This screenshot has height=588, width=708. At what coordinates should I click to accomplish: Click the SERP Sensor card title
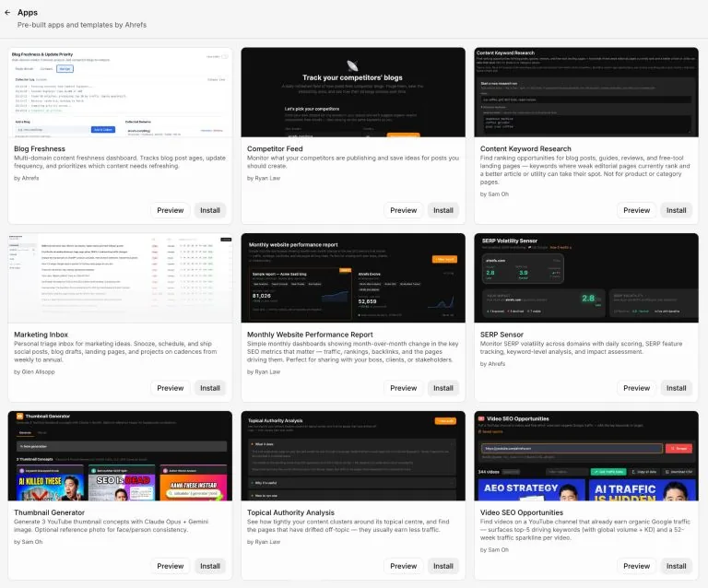pyautogui.click(x=501, y=335)
